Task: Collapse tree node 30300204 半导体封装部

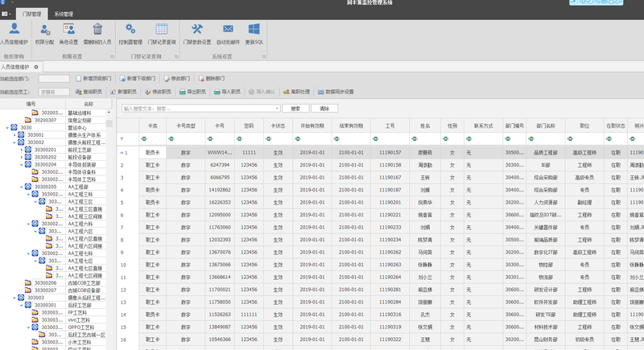Action: [x=22, y=164]
